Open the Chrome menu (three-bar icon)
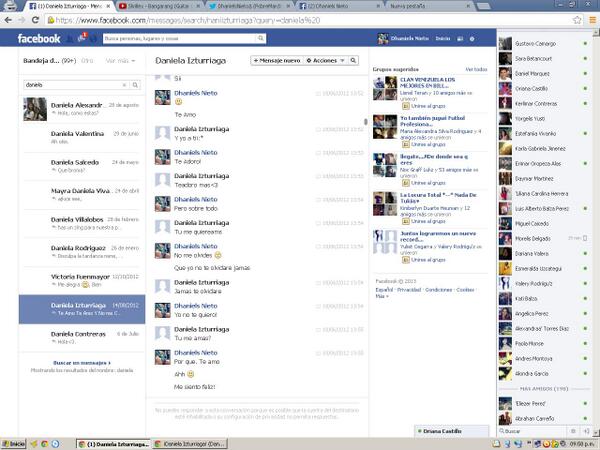The width and height of the screenshot is (600, 450). 592,20
